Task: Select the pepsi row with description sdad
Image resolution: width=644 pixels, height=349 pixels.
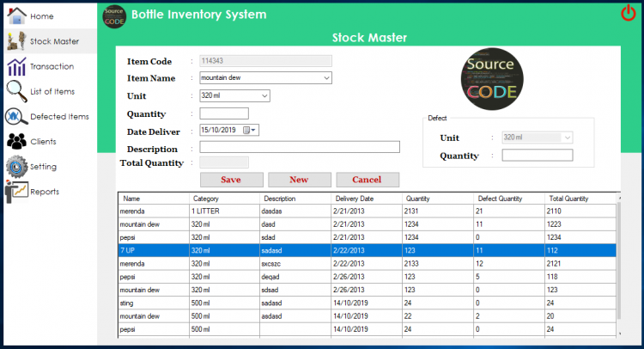Action: 368,237
